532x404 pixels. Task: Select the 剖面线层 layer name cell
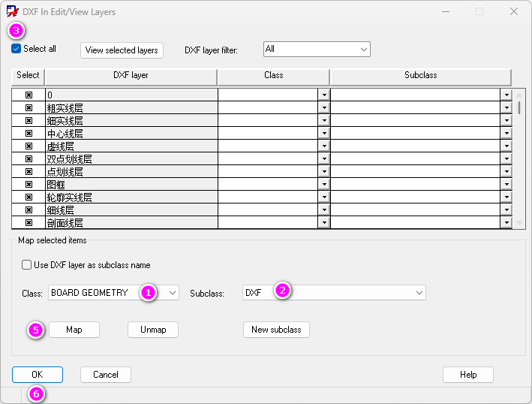coord(131,223)
